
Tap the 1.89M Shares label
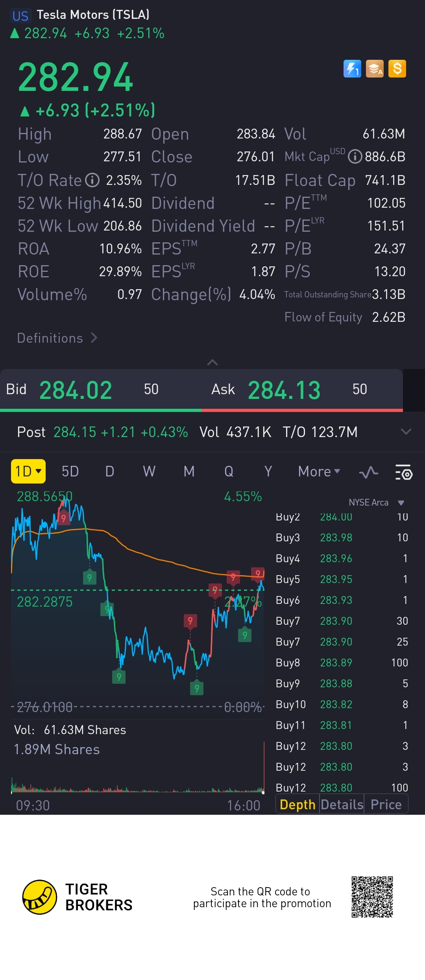pos(57,749)
